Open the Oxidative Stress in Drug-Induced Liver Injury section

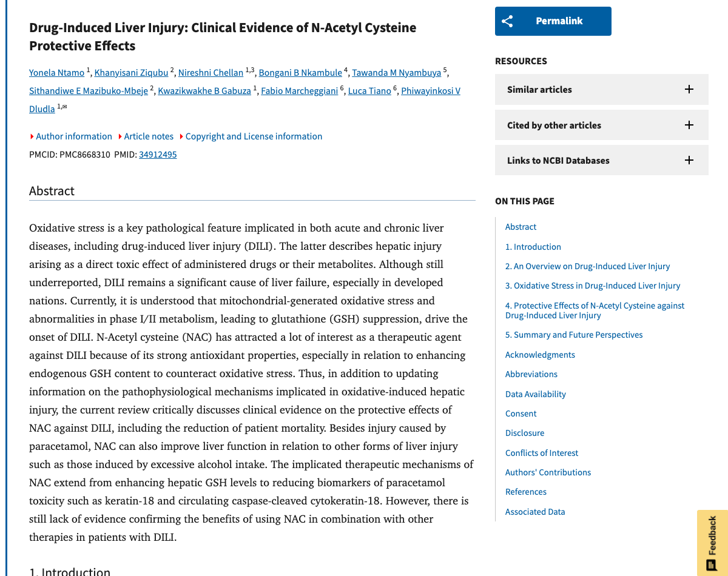593,285
